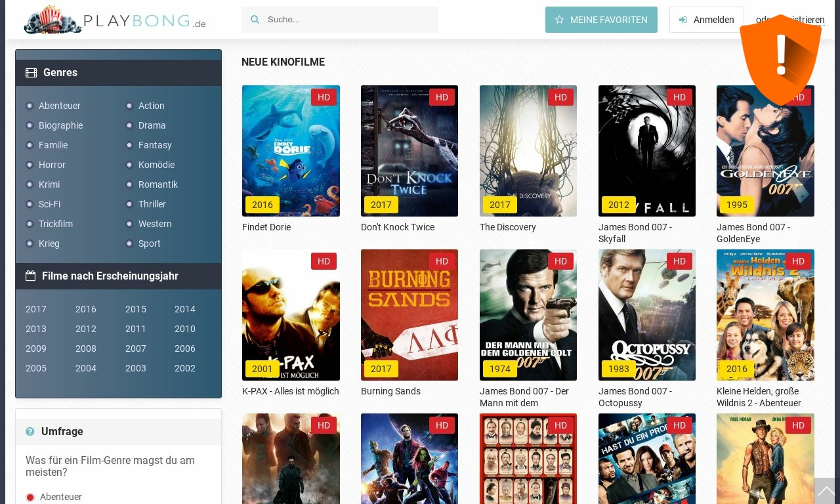
Task: Show films from 2005
Action: click(x=36, y=368)
